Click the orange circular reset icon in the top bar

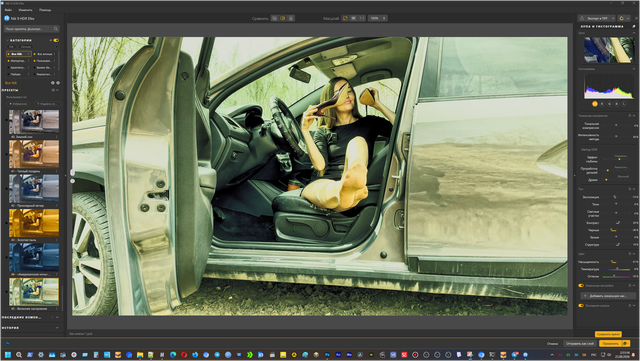pos(621,18)
